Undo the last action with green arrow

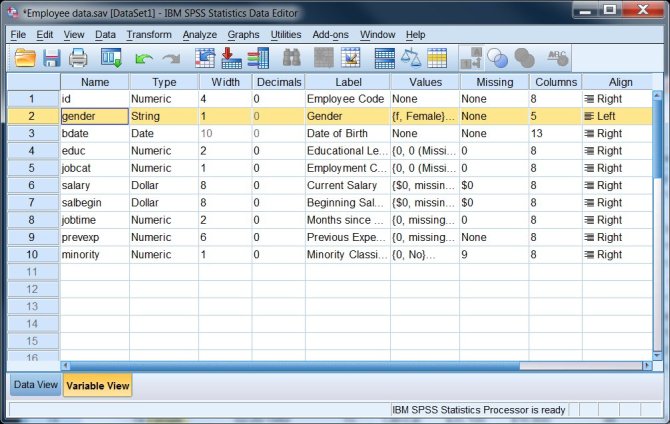[144, 59]
